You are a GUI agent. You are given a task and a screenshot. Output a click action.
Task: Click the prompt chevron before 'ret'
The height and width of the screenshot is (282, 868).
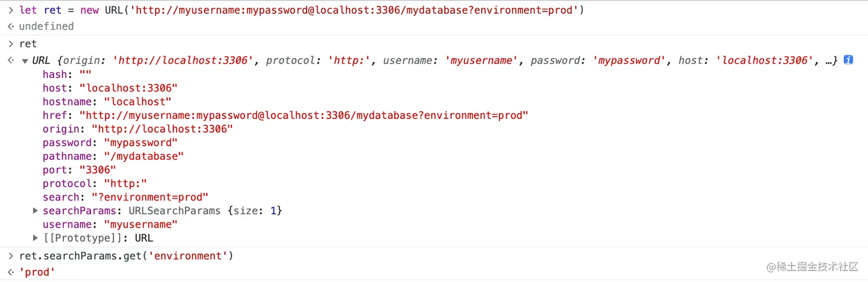click(10, 44)
